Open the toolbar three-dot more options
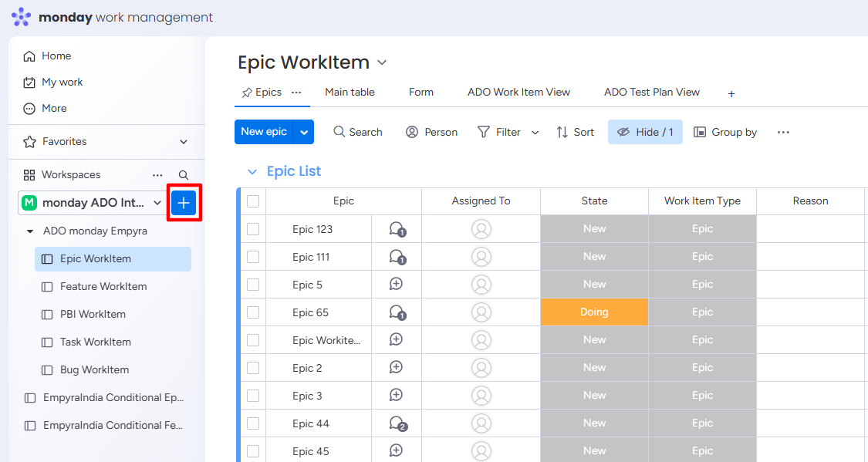The width and height of the screenshot is (868, 462). pos(783,132)
